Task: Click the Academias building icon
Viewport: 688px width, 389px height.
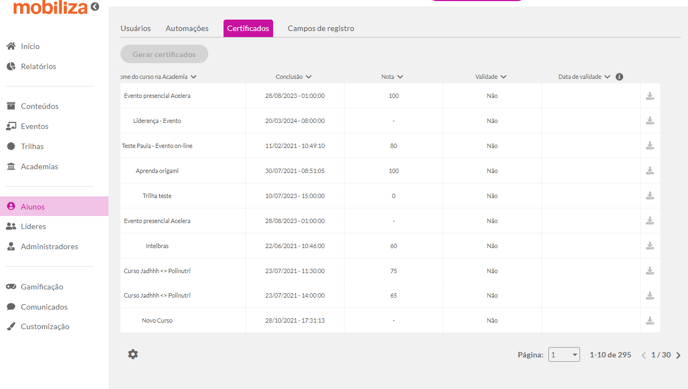Action: tap(11, 166)
